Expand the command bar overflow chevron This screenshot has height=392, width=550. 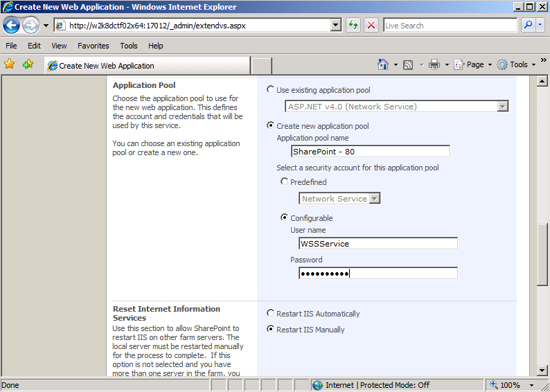tap(543, 60)
